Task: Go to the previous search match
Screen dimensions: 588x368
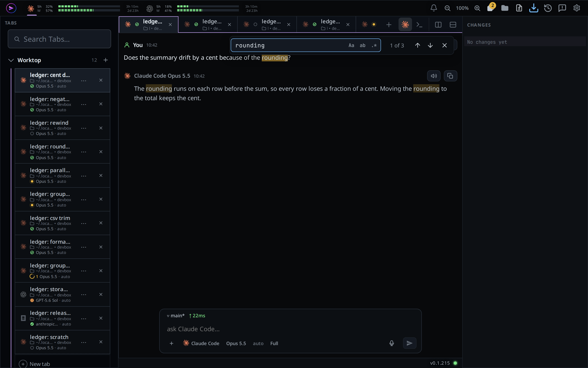Action: click(x=418, y=45)
